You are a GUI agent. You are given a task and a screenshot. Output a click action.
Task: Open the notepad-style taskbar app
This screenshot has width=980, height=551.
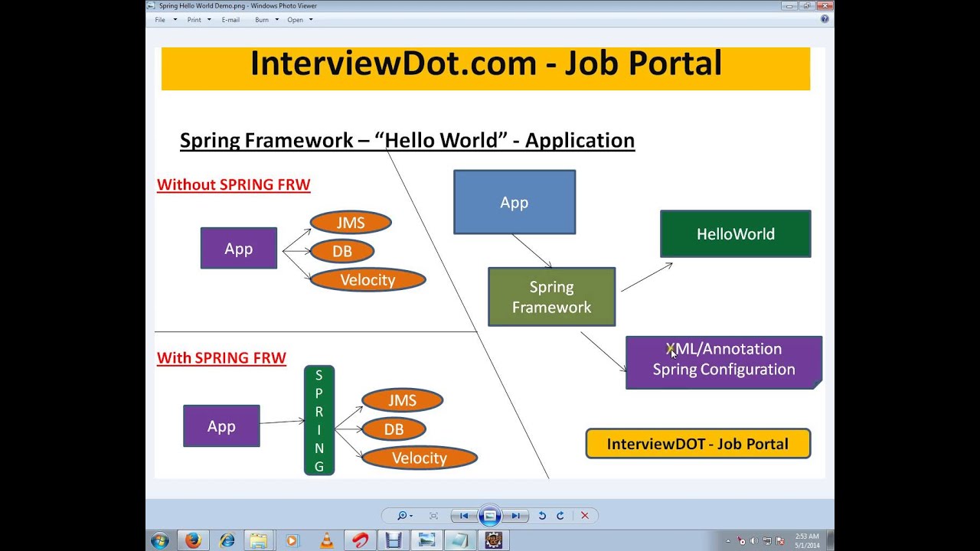[459, 540]
